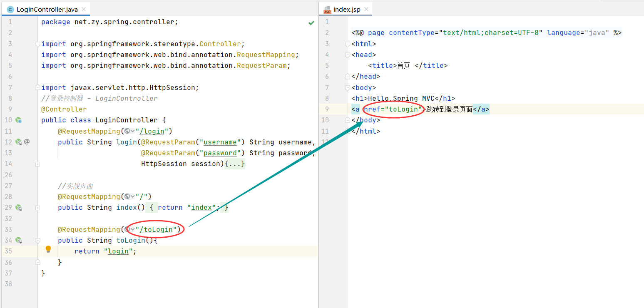
Task: Click RequestMapping in the import on line 4
Action: [x=266, y=55]
